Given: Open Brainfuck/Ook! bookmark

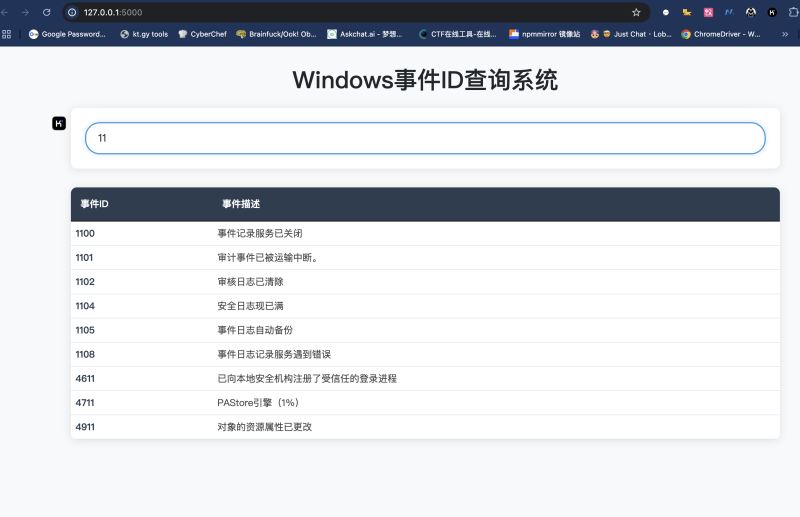Looking at the screenshot, I should (277, 34).
